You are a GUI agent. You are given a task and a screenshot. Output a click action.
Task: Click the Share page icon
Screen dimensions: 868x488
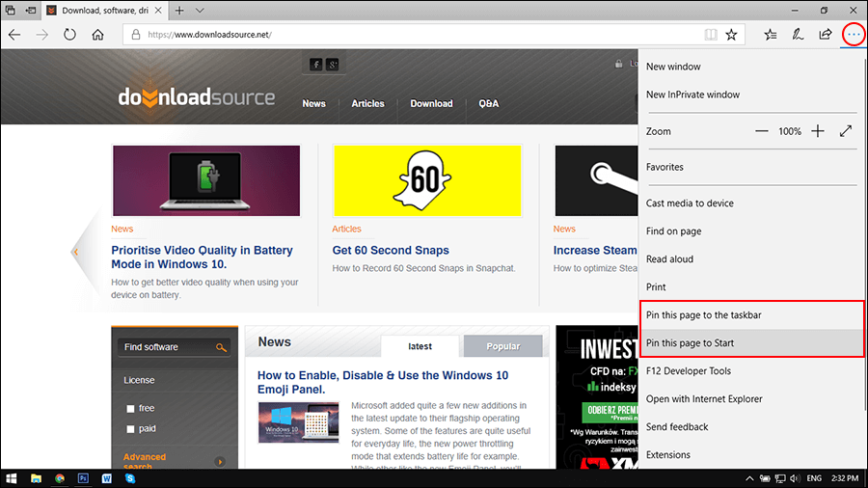[x=826, y=35]
